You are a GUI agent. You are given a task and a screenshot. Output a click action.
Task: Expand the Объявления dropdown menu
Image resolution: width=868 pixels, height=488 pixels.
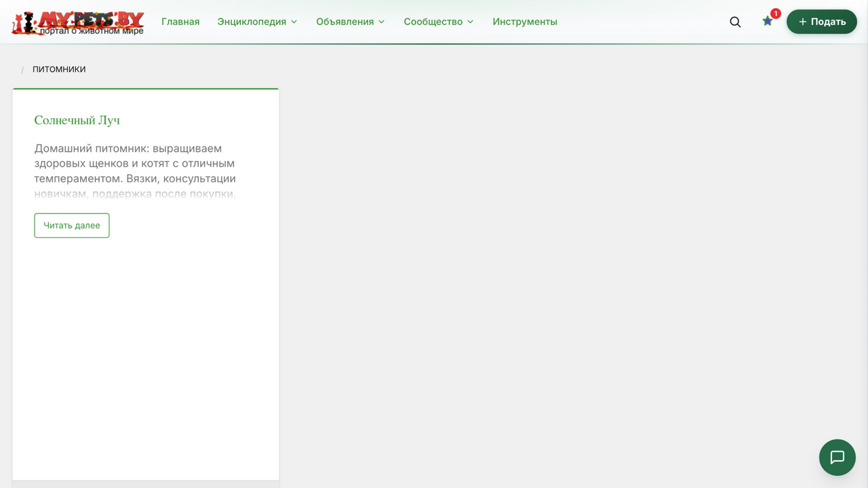[x=351, y=22]
